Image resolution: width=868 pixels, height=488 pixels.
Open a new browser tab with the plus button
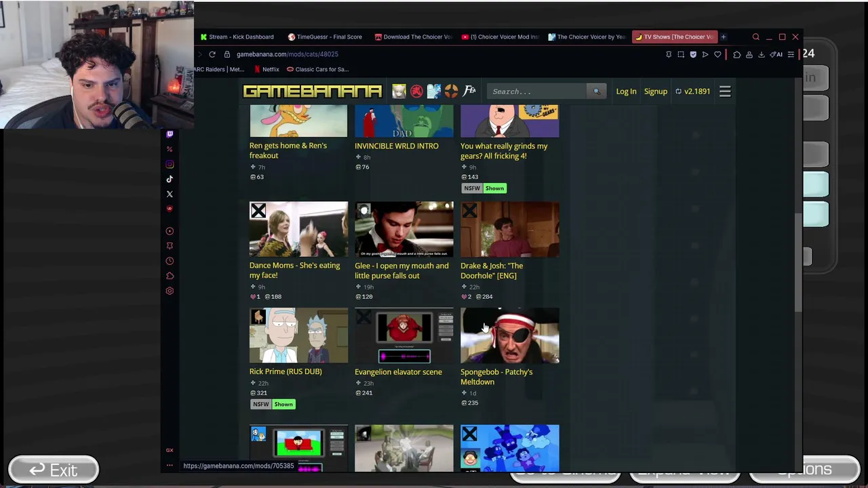click(724, 37)
